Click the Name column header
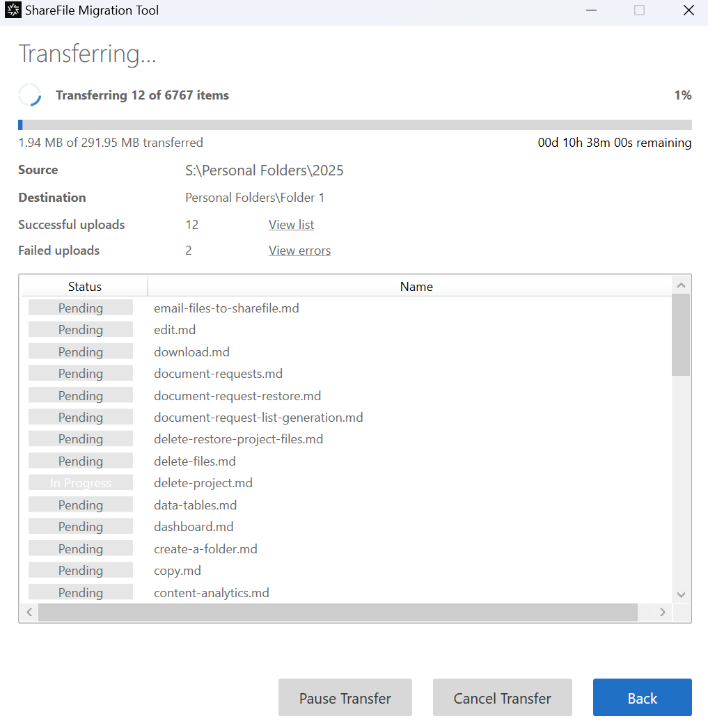708x728 pixels. point(416,287)
